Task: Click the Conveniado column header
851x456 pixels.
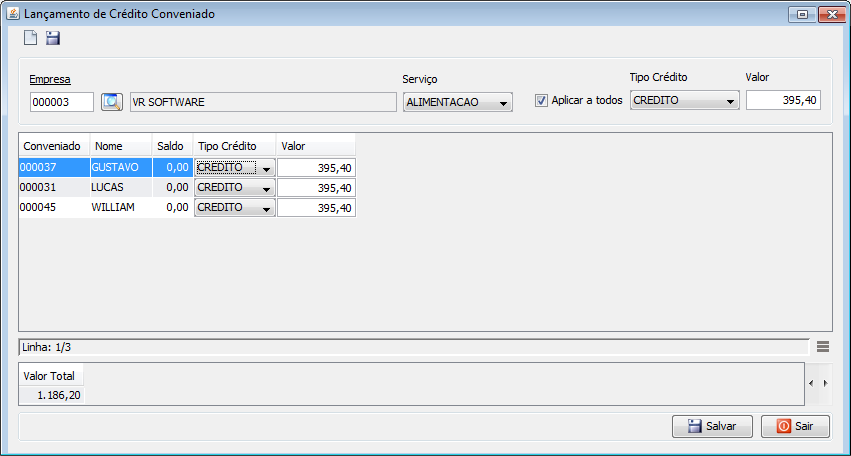Action: click(x=54, y=146)
